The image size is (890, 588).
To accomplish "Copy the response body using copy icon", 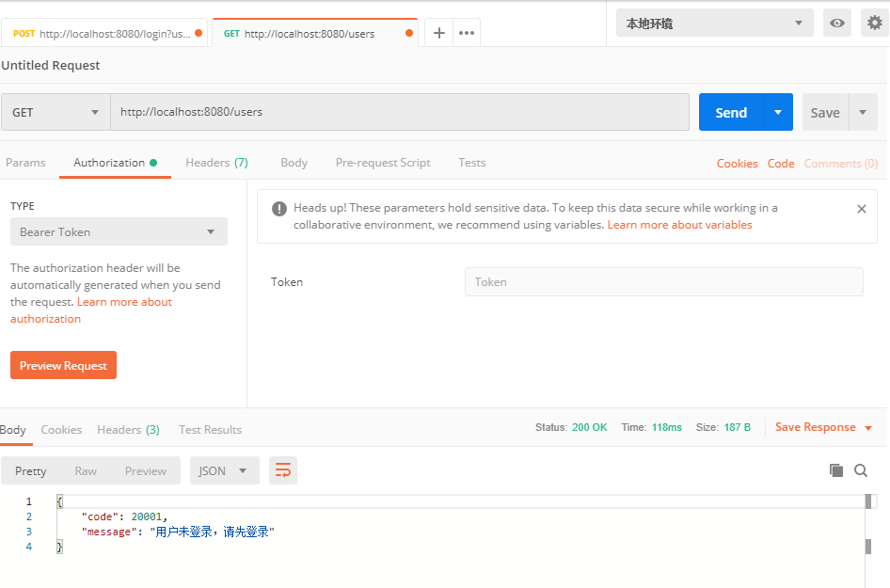I will tap(836, 469).
